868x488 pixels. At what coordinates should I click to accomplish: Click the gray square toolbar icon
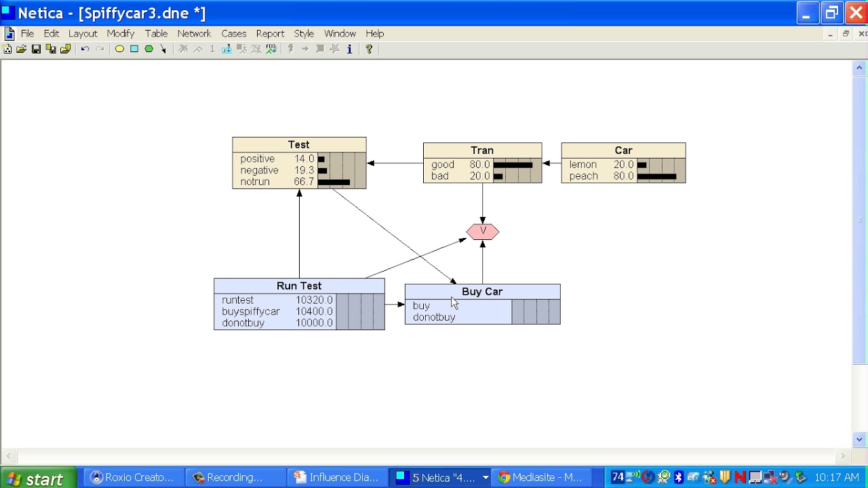(320, 49)
